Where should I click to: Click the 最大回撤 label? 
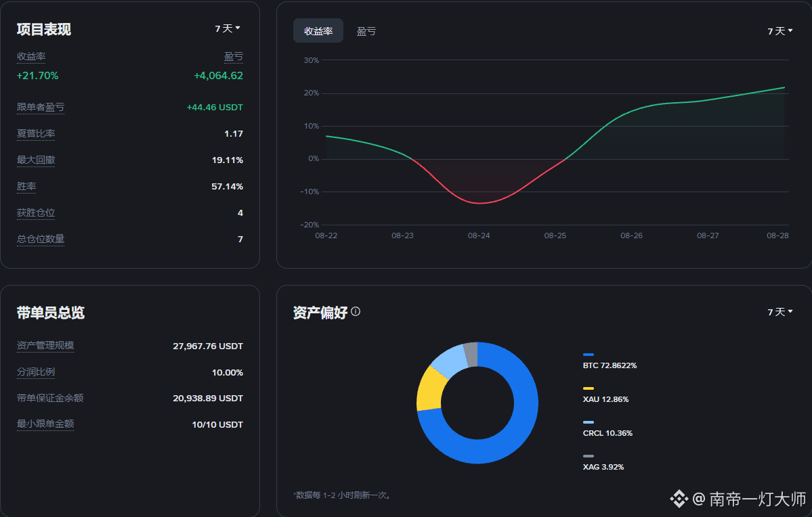pyautogui.click(x=36, y=160)
